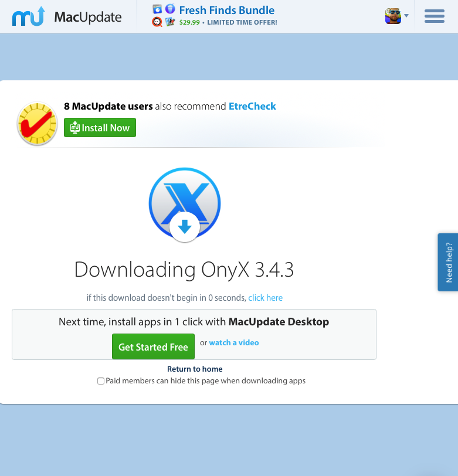Viewport: 458px width, 476px height.
Task: Open the Fresh Finds Bundle offer
Action: pos(226,11)
